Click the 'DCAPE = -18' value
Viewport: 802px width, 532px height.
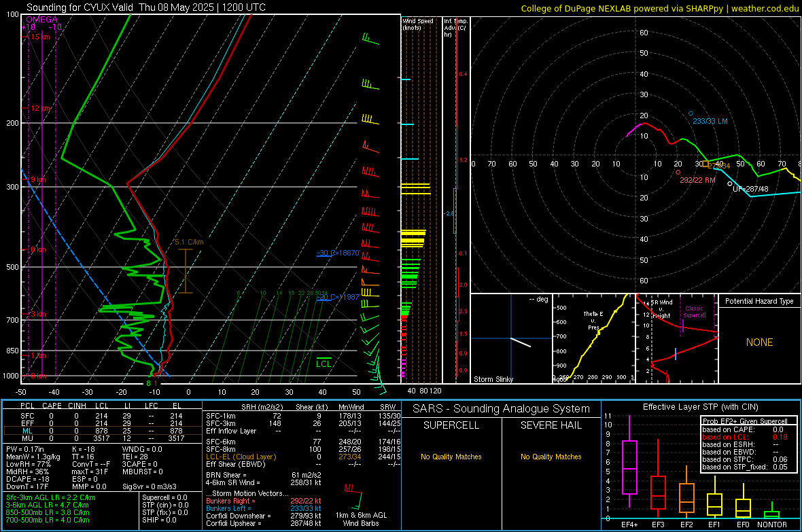tap(28, 479)
